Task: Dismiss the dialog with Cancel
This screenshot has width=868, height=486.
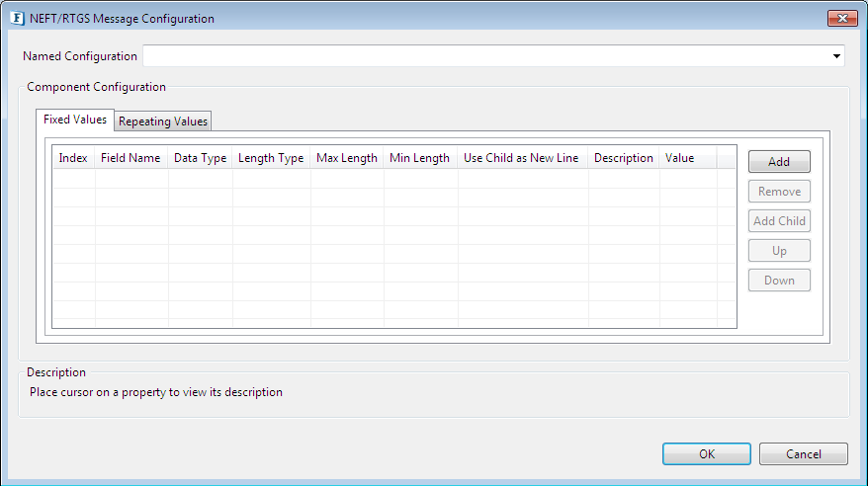Action: pos(803,454)
